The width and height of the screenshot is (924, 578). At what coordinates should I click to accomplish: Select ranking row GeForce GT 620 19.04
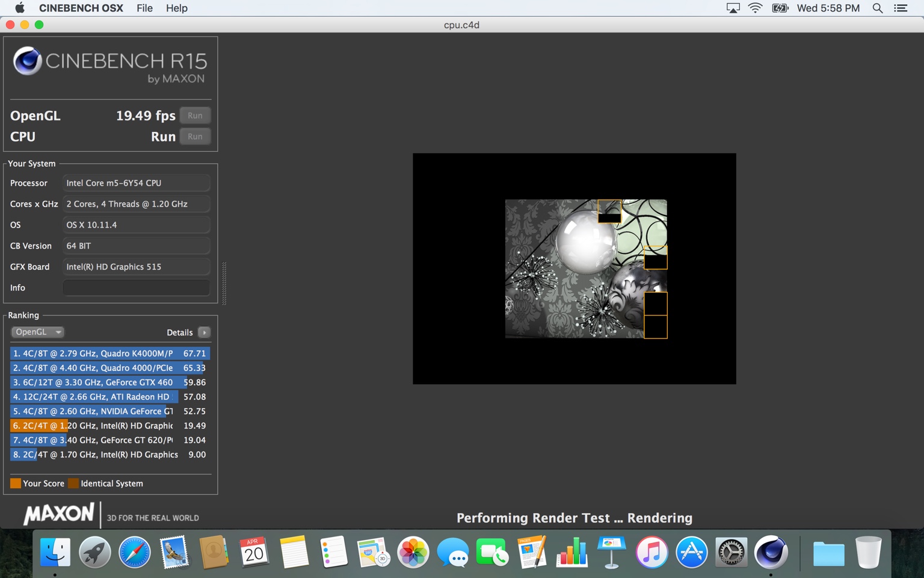pyautogui.click(x=110, y=440)
